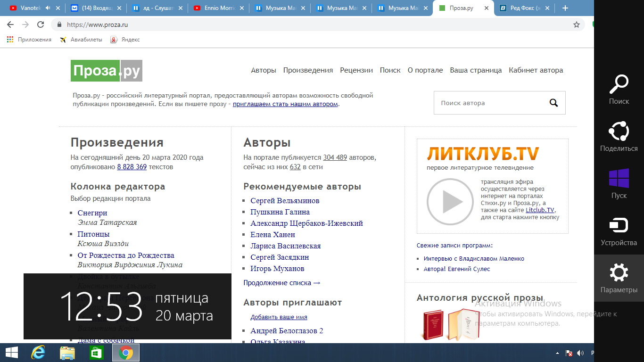Open the 632 authors online link
The image size is (644, 362).
(295, 167)
